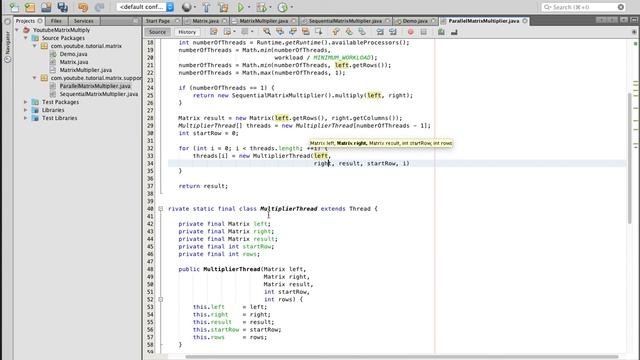Click the red Start Macro Recording icon
This screenshot has width=640, height=360.
(411, 32)
